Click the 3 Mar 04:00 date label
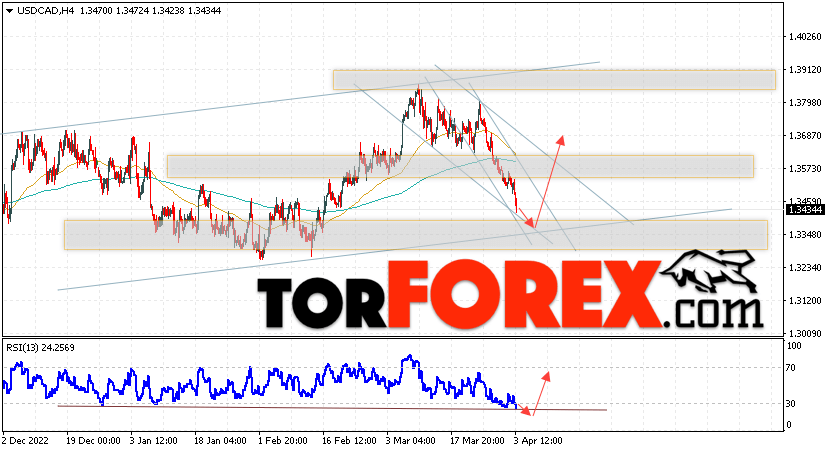The image size is (829, 452). pos(410,441)
